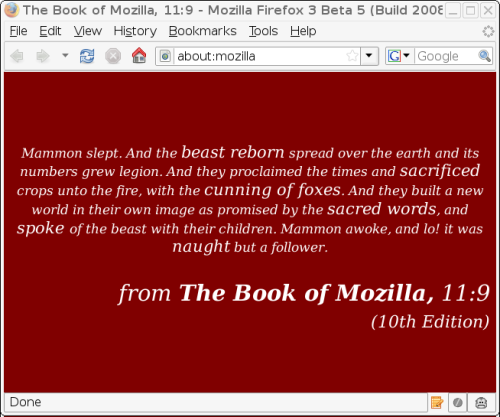The height and width of the screenshot is (417, 500).
Task: Click the search magnifier icon
Action: 484,56
